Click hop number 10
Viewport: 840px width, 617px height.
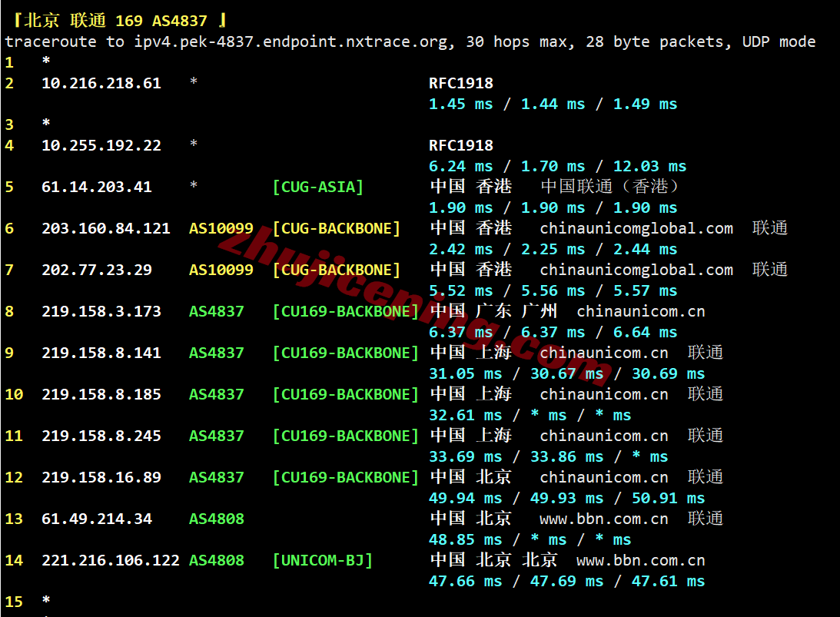(14, 394)
